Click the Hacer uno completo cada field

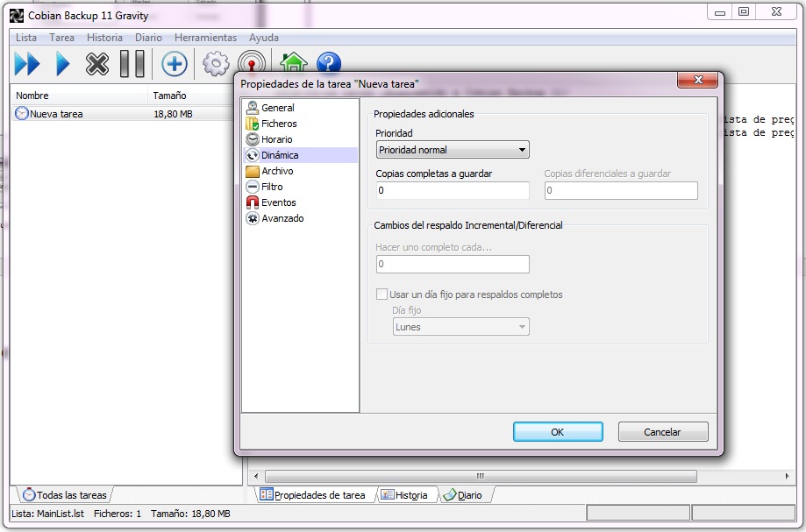[x=453, y=264]
